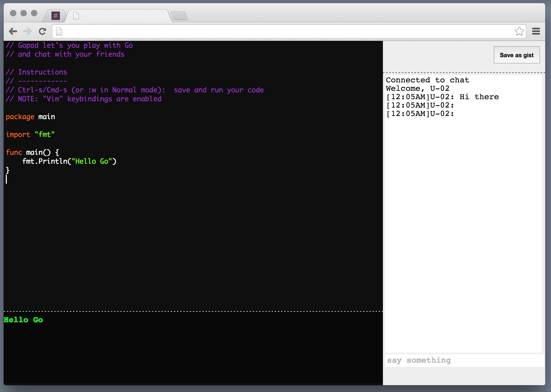
Task: Click the 'Hi there' chat message
Action: click(x=479, y=97)
